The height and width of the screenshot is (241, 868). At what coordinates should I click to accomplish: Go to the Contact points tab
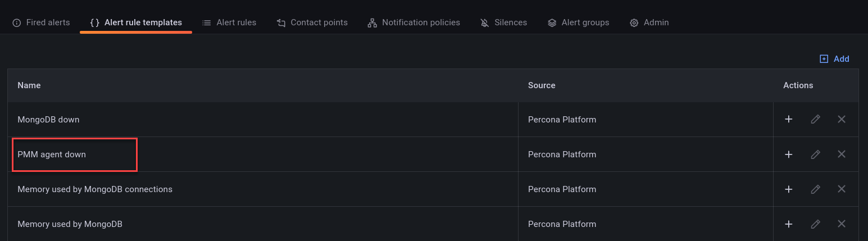(312, 22)
